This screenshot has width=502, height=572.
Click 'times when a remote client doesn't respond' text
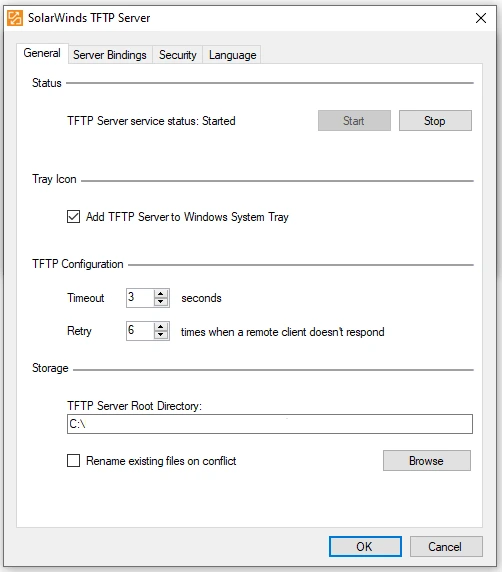tap(283, 332)
